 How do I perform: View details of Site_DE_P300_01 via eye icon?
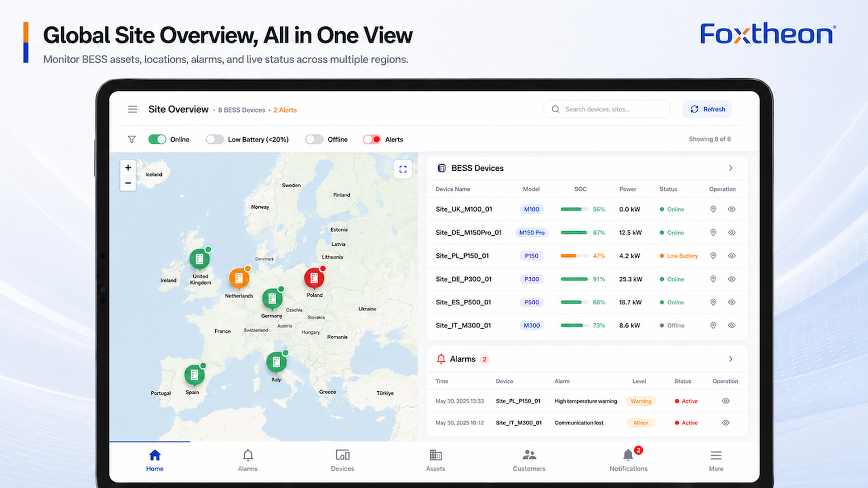(x=731, y=279)
